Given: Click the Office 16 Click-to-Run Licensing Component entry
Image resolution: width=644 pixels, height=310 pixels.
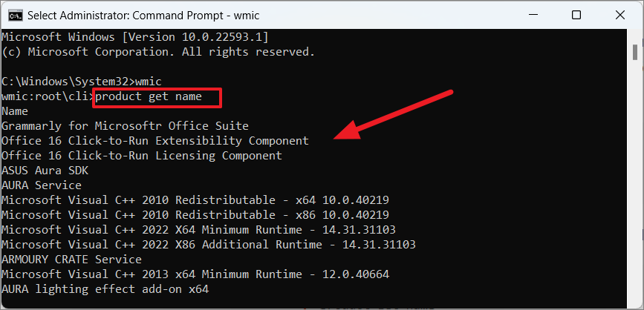Looking at the screenshot, I should [142, 156].
